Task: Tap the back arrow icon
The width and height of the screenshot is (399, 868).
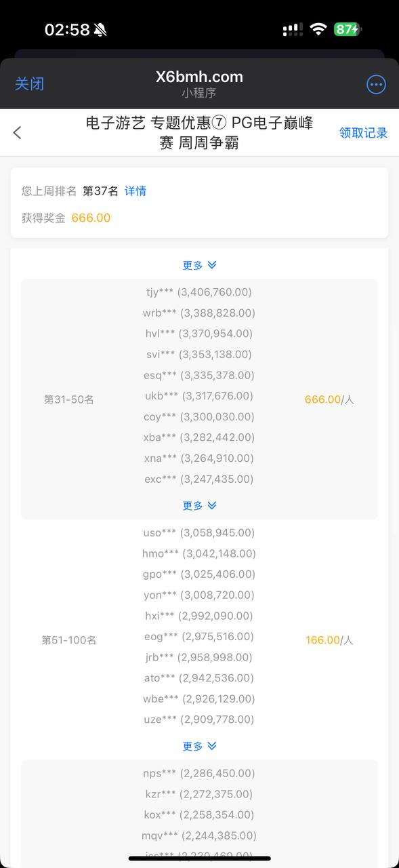Action: (18, 132)
